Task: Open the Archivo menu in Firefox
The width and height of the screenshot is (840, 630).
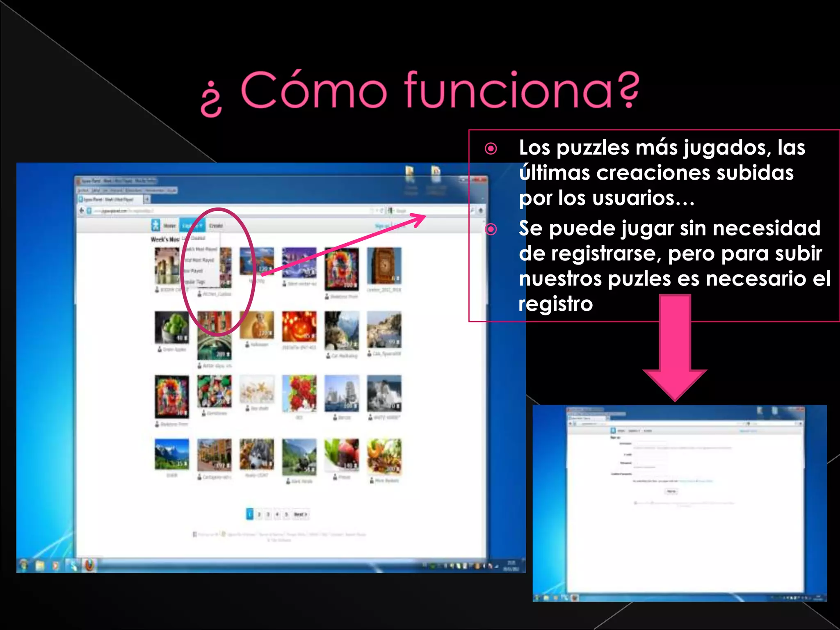Action: point(83,190)
